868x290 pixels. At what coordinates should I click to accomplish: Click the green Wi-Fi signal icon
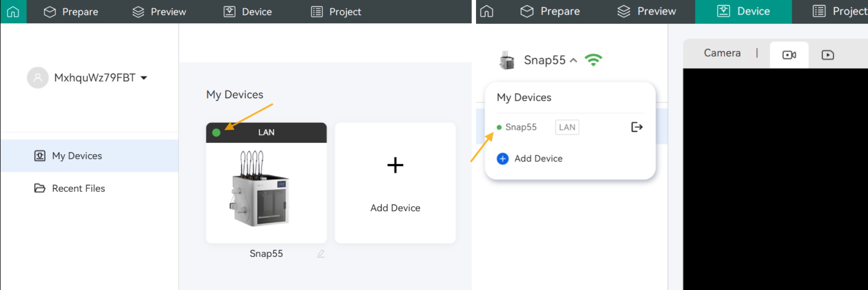click(x=593, y=60)
